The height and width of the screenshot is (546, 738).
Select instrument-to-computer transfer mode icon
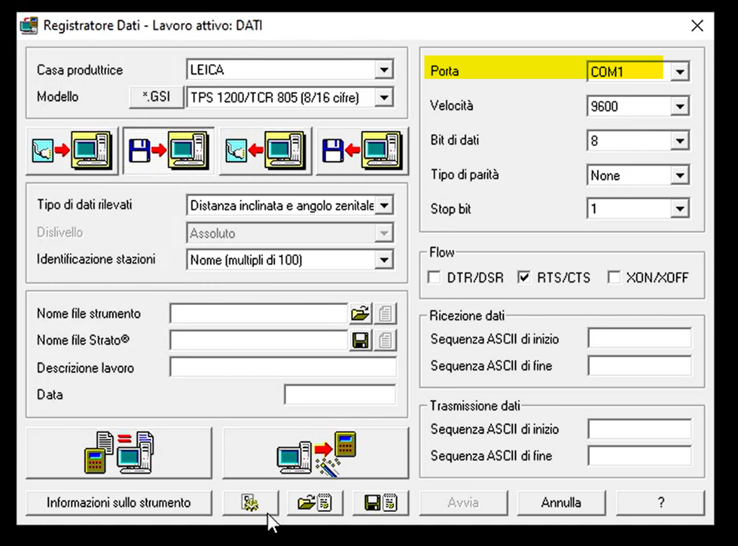click(71, 151)
